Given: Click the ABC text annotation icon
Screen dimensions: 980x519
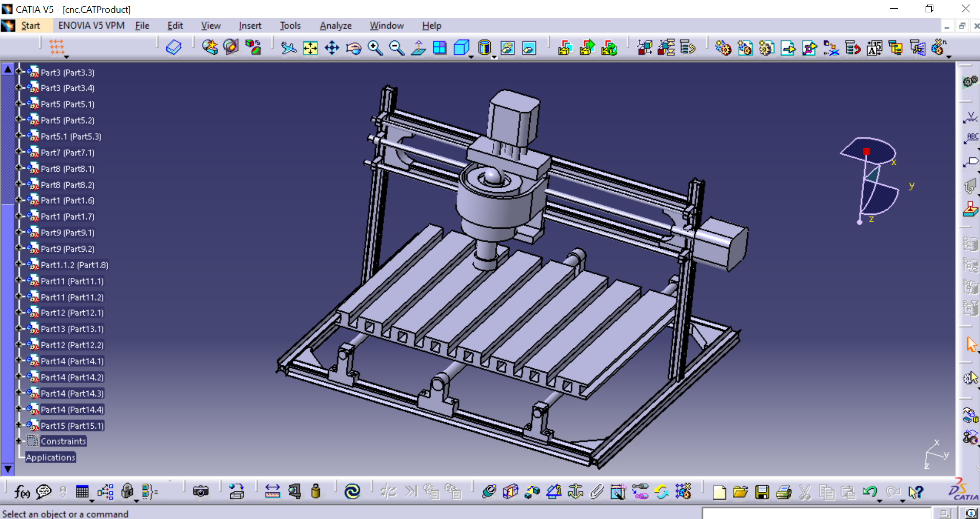Looking at the screenshot, I should click(971, 138).
